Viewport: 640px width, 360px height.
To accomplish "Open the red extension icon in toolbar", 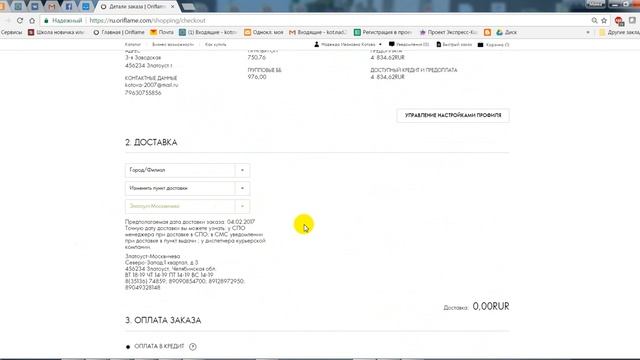I will point(619,21).
